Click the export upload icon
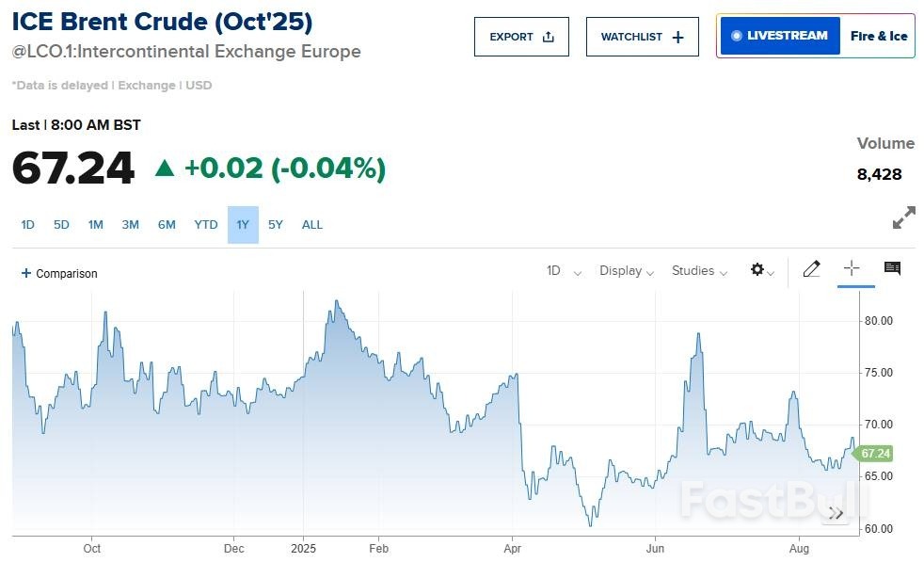Viewport: 924px width, 562px height. pyautogui.click(x=549, y=37)
